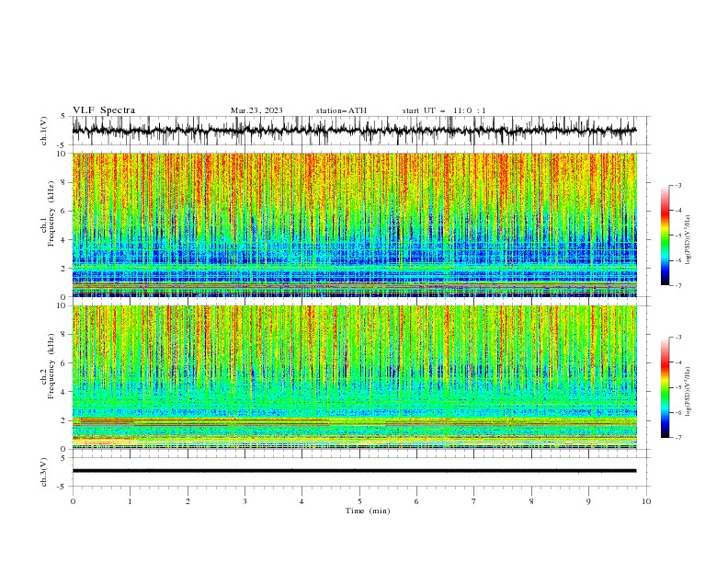Click the ch.1(V) waveform trace
Image resolution: width=728 pixels, height=563 pixels.
tap(354, 131)
